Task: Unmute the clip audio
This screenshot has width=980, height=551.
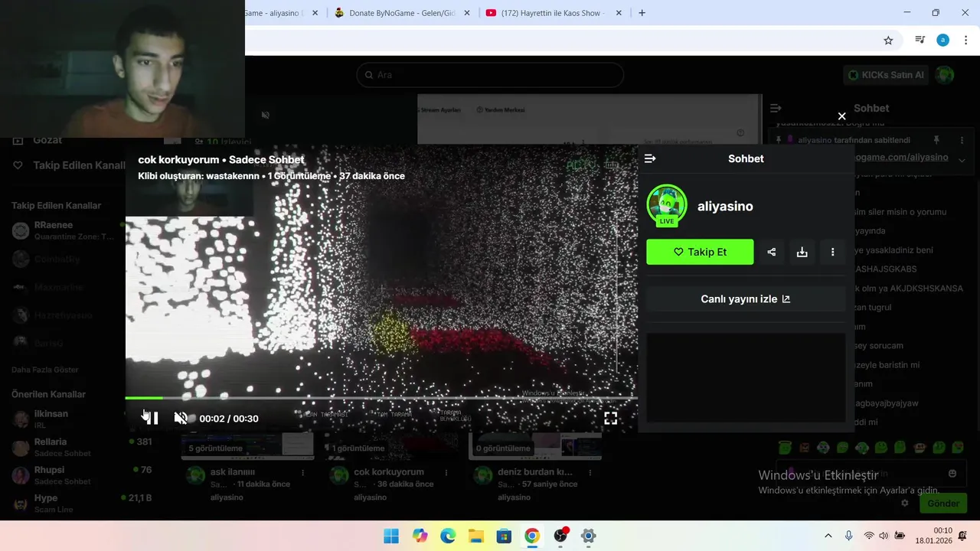Action: (x=181, y=419)
